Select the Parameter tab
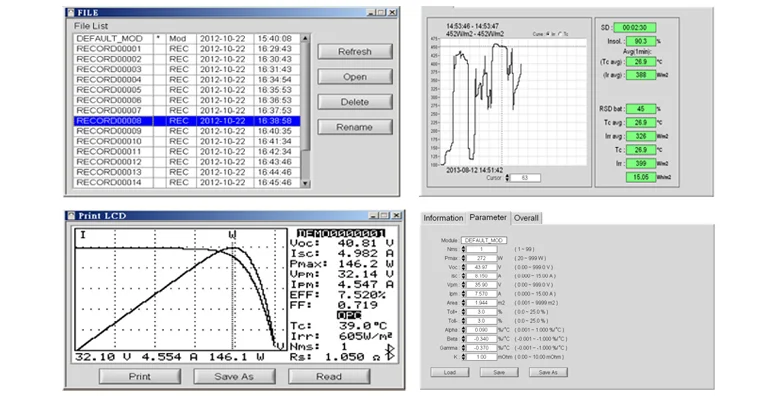The height and width of the screenshot is (396, 770). (x=488, y=217)
